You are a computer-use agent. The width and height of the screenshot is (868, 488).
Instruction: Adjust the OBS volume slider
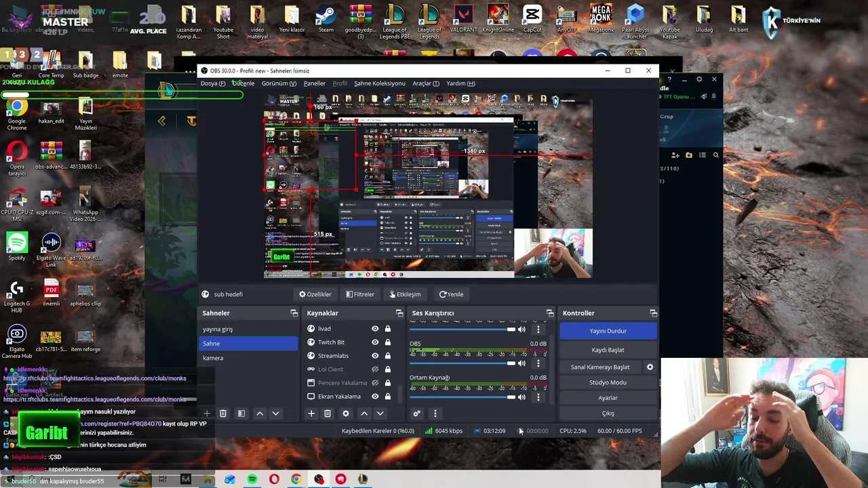462,363
